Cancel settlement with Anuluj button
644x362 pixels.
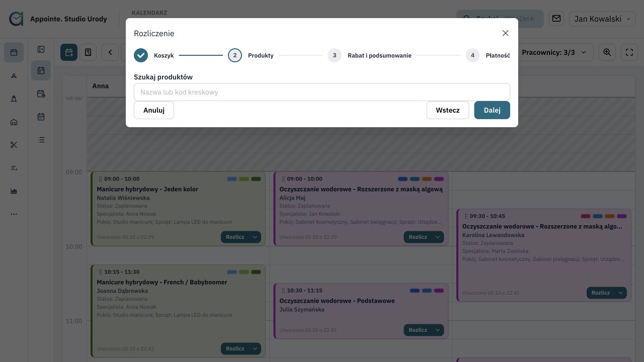(154, 110)
